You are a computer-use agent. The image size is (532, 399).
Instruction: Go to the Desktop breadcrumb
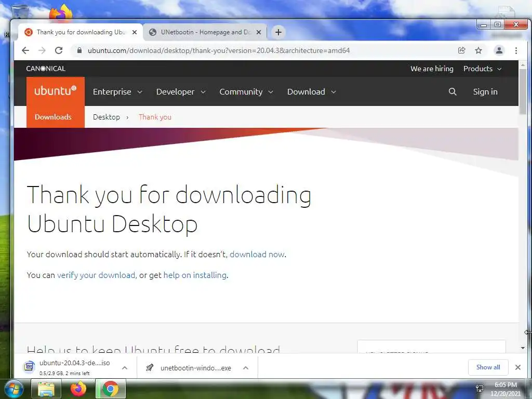pos(107,117)
